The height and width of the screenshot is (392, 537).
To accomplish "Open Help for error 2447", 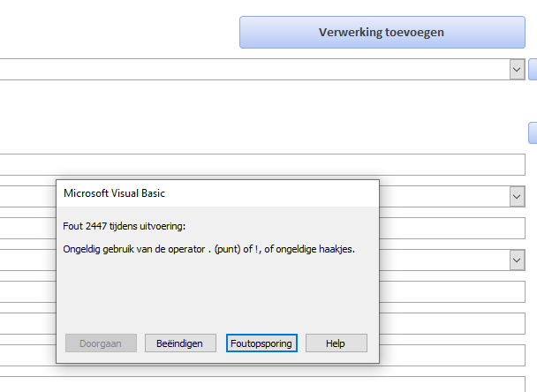I will point(336,343).
